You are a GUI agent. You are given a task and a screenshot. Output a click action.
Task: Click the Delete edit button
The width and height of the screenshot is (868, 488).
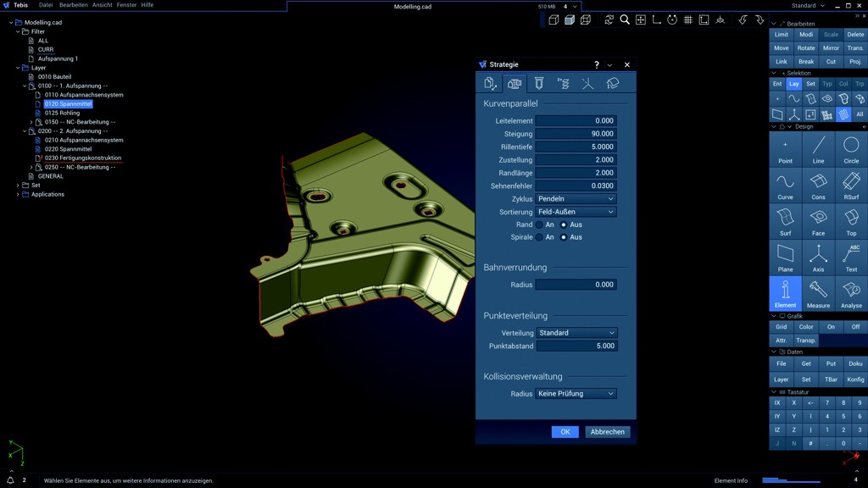[x=855, y=34]
